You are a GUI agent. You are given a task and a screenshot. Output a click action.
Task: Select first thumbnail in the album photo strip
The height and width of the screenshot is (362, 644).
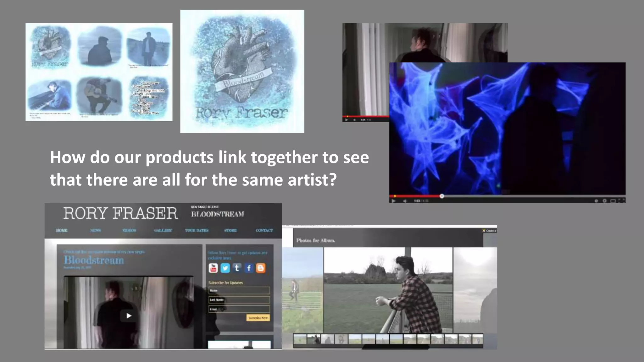[x=300, y=339]
